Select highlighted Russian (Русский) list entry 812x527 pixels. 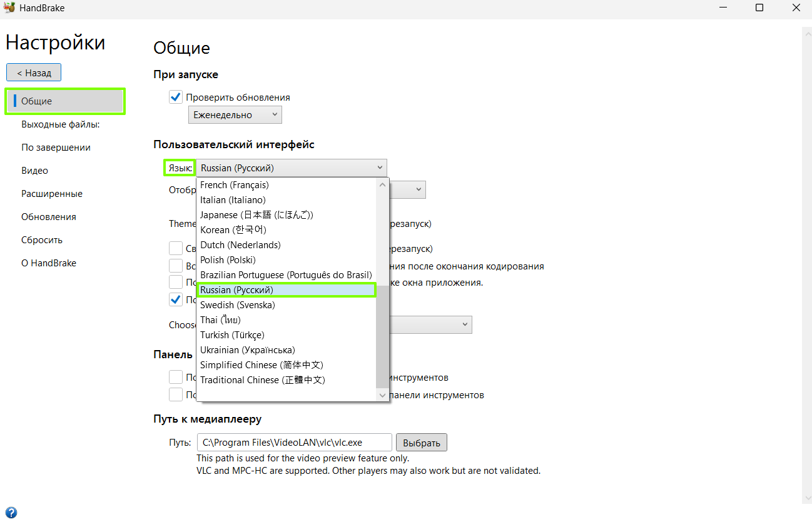pos(287,290)
